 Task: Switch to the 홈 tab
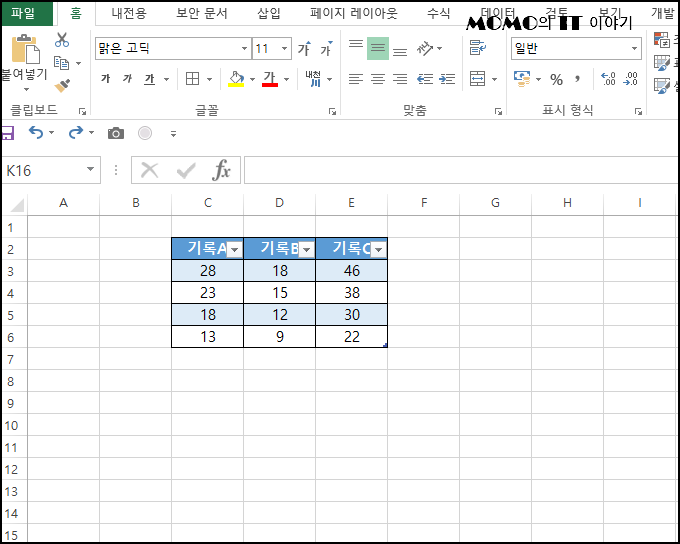click(x=76, y=13)
